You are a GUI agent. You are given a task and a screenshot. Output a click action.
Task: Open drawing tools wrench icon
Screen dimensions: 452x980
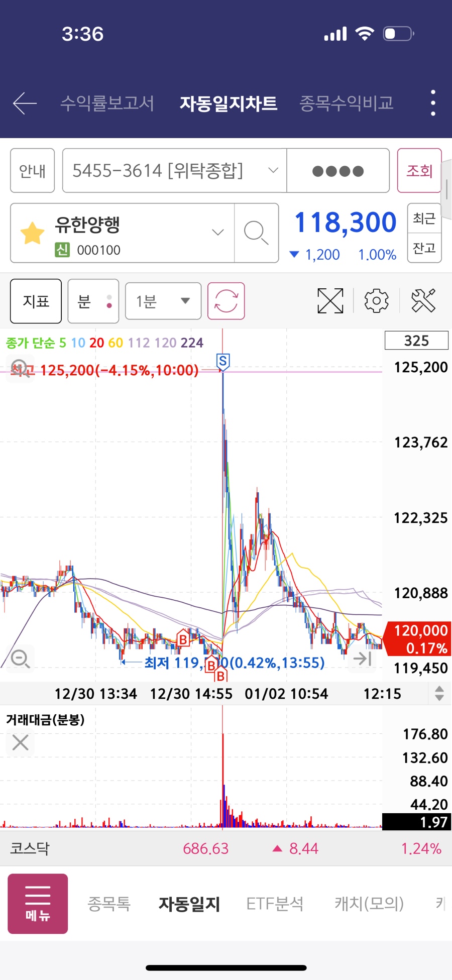423,301
